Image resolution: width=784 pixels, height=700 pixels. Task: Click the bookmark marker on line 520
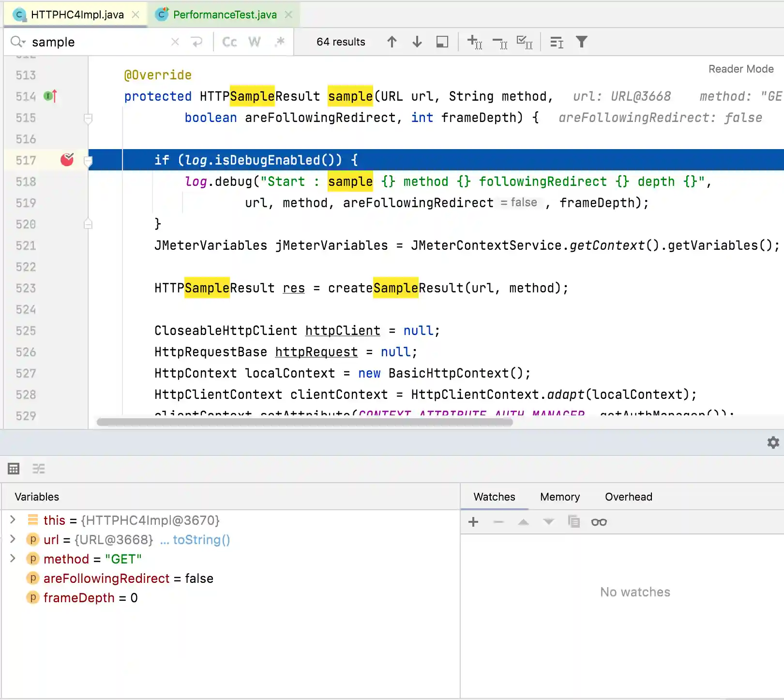[88, 224]
